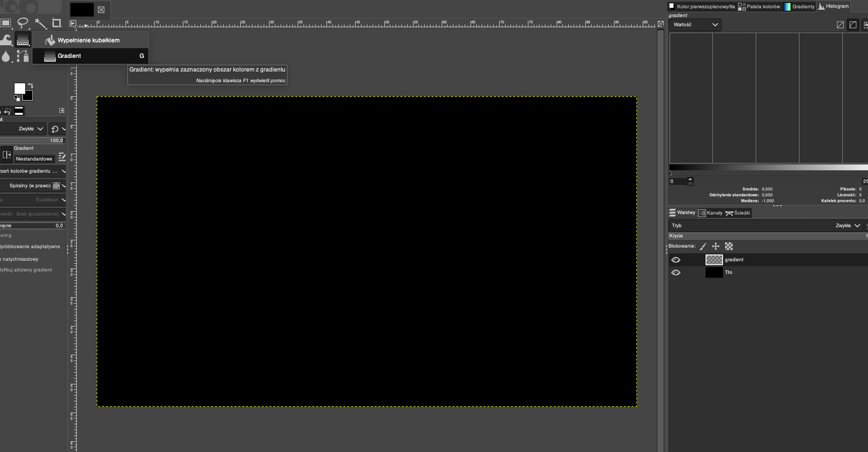868x452 pixels.
Task: Select the Fuzzy Select magic wand tool
Action: click(40, 23)
